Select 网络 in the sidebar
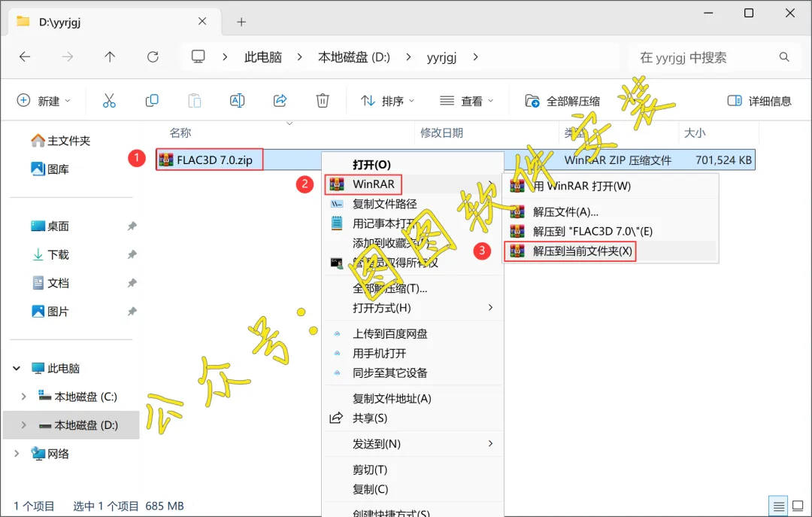Image resolution: width=812 pixels, height=517 pixels. point(50,454)
